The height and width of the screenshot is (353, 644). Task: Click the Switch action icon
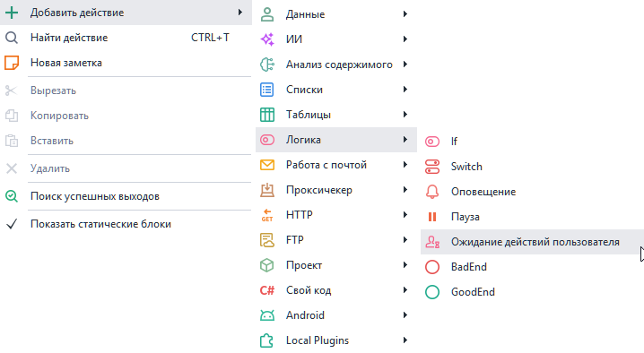(x=432, y=167)
